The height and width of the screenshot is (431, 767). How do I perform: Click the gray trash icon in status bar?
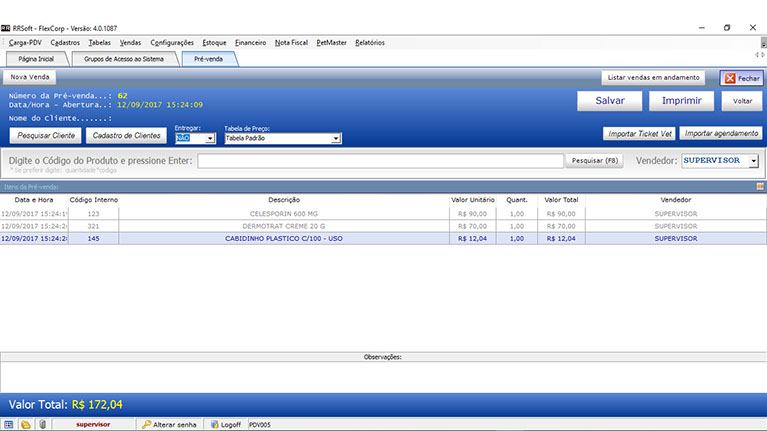pyautogui.click(x=42, y=424)
